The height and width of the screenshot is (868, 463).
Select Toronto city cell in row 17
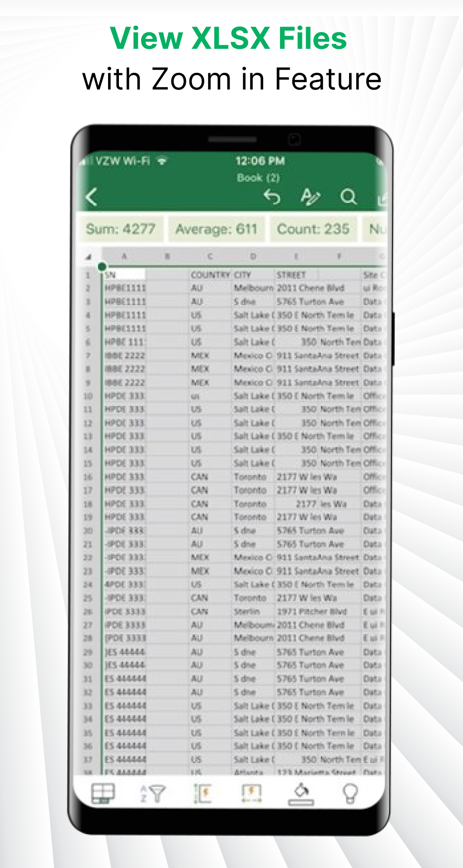[253, 491]
